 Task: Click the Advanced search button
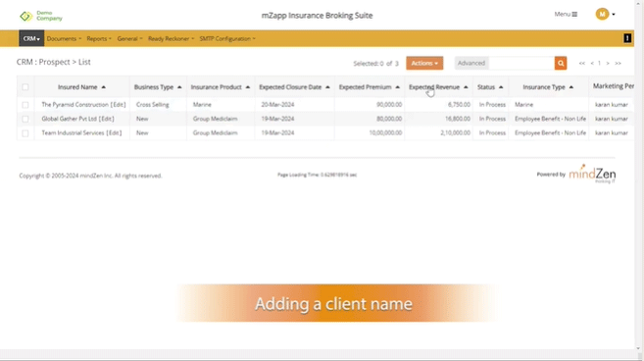tap(471, 63)
